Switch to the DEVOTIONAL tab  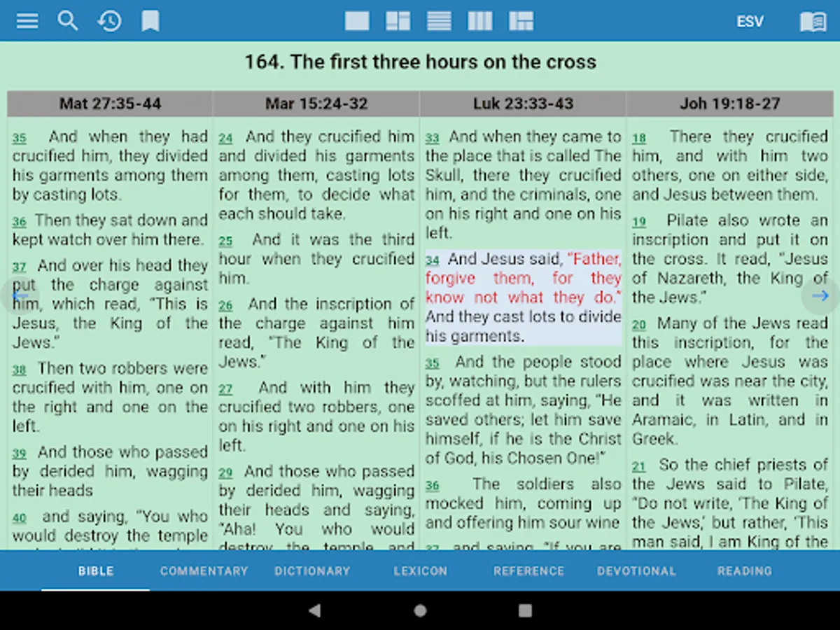click(636, 571)
